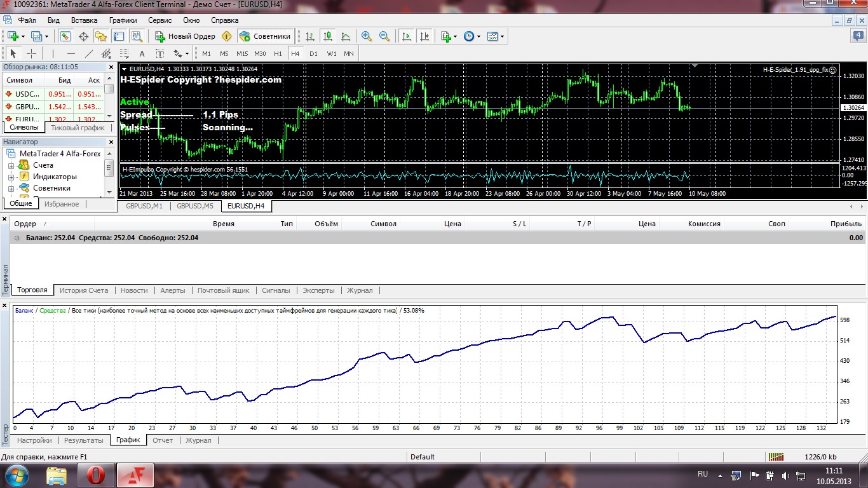Select the crosshair tool

[31, 53]
